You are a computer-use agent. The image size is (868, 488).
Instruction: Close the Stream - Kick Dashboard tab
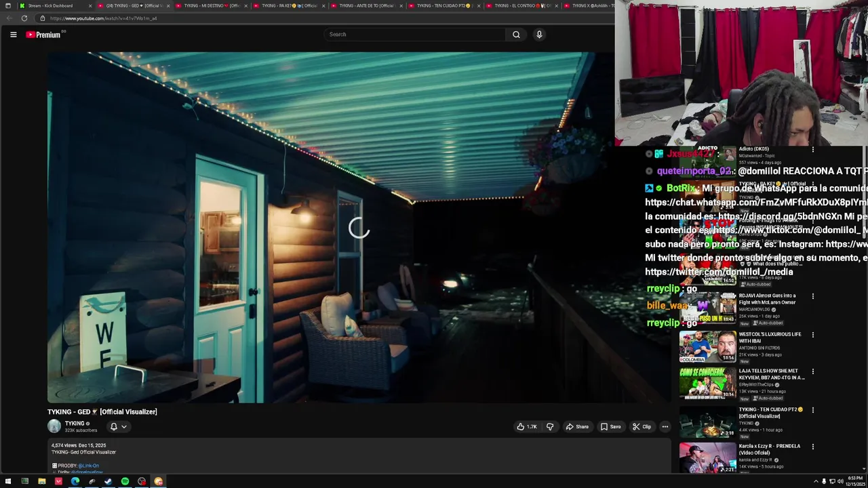(90, 5)
